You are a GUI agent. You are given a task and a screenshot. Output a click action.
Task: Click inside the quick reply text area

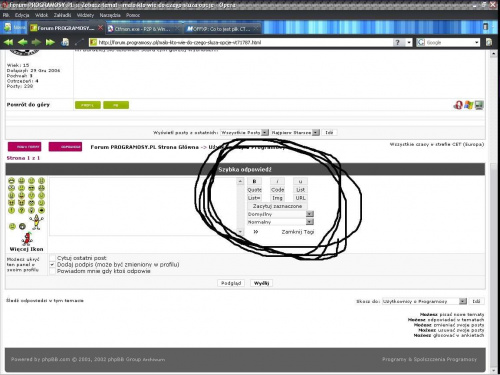143,207
